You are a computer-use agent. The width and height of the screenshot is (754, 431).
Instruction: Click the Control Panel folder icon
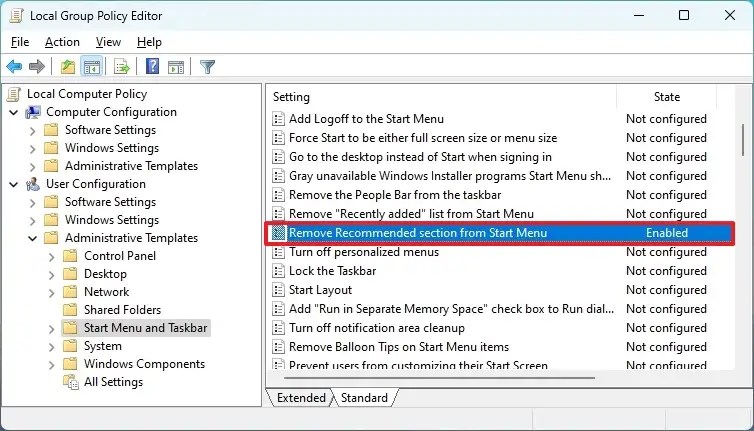[x=70, y=256]
